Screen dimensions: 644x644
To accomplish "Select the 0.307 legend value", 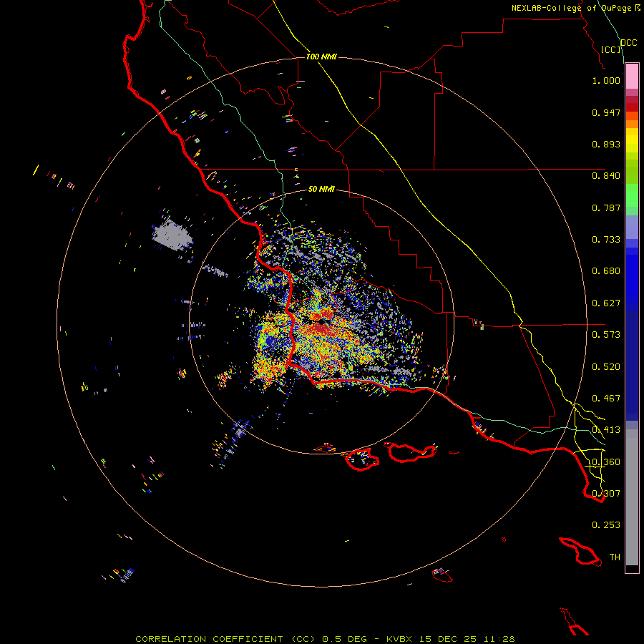I will click(606, 494).
